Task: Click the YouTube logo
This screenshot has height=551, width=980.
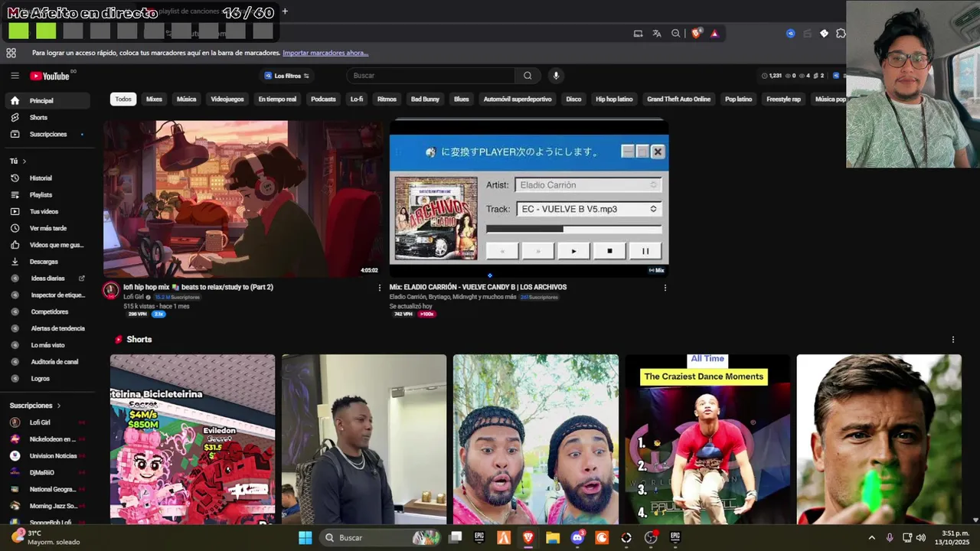Action: tap(50, 76)
